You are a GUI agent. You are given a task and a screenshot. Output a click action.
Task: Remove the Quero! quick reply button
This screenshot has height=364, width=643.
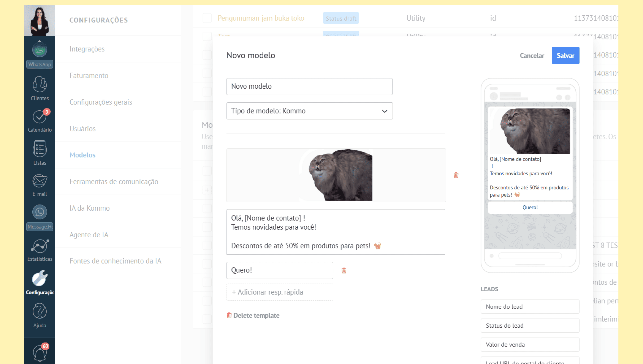(x=344, y=270)
